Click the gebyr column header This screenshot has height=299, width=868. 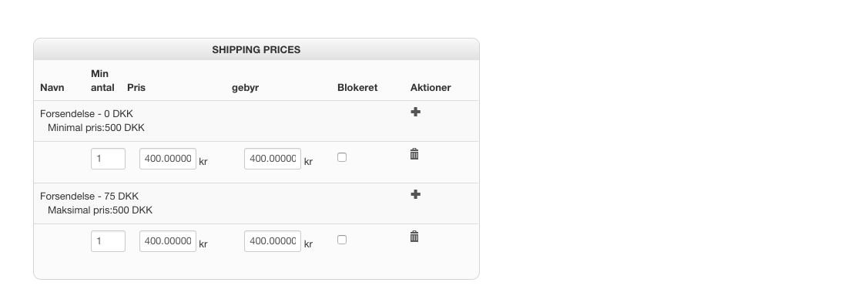[x=245, y=88]
